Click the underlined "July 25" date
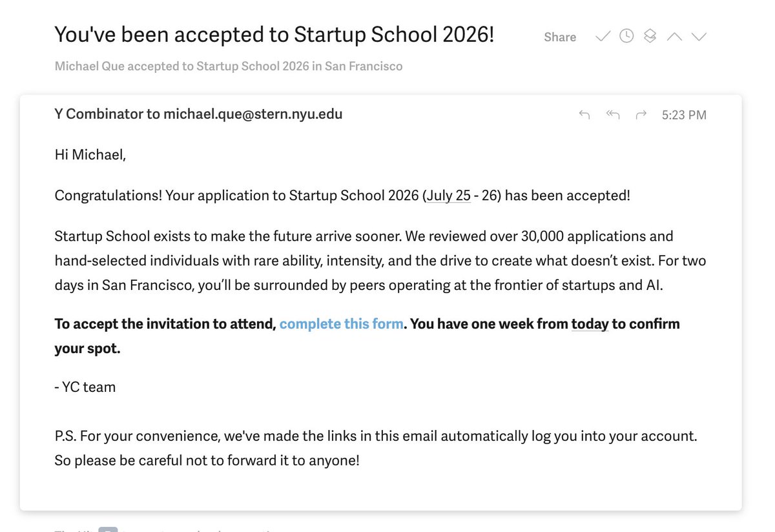Image resolution: width=775 pixels, height=532 pixels. [448, 195]
